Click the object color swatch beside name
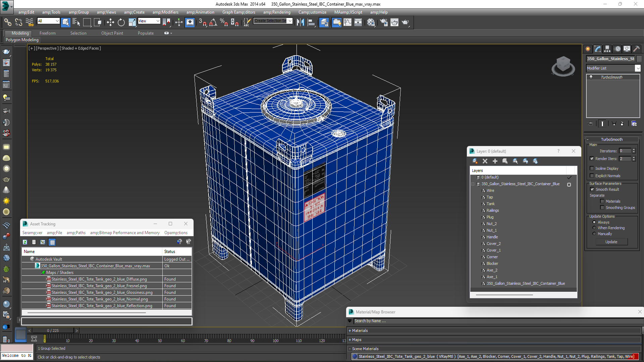 point(639,59)
